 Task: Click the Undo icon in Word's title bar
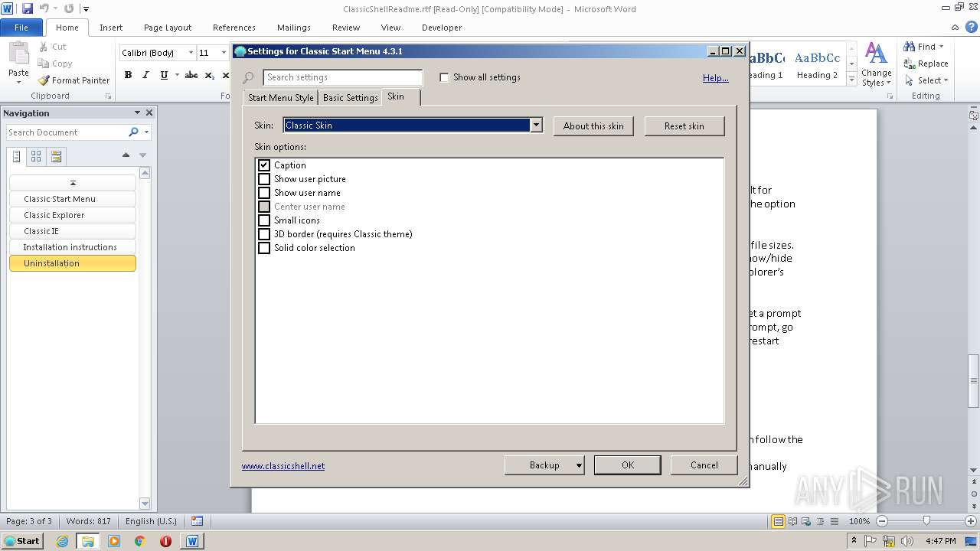[44, 8]
